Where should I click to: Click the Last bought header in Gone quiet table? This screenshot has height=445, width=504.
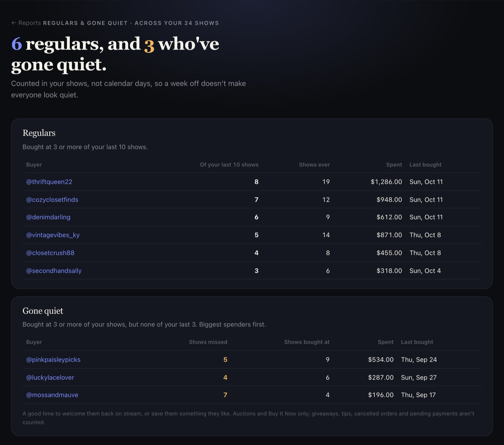(417, 342)
